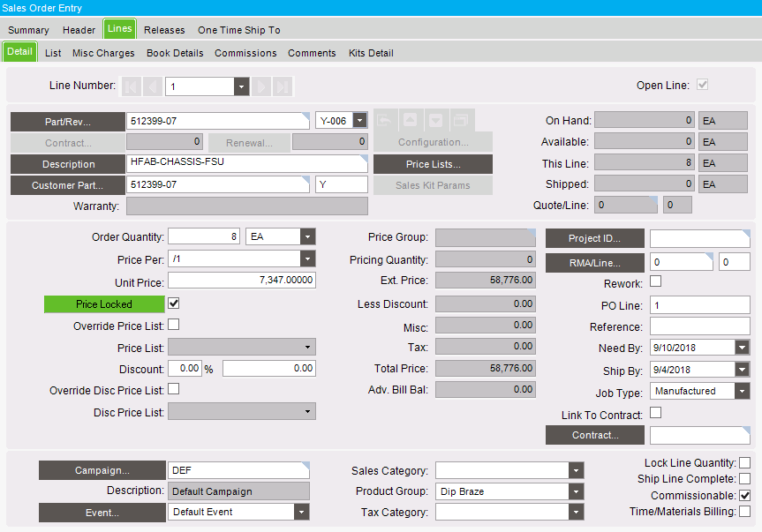The height and width of the screenshot is (532, 762).
Task: Check the Link To Contract checkbox
Action: coord(655,413)
